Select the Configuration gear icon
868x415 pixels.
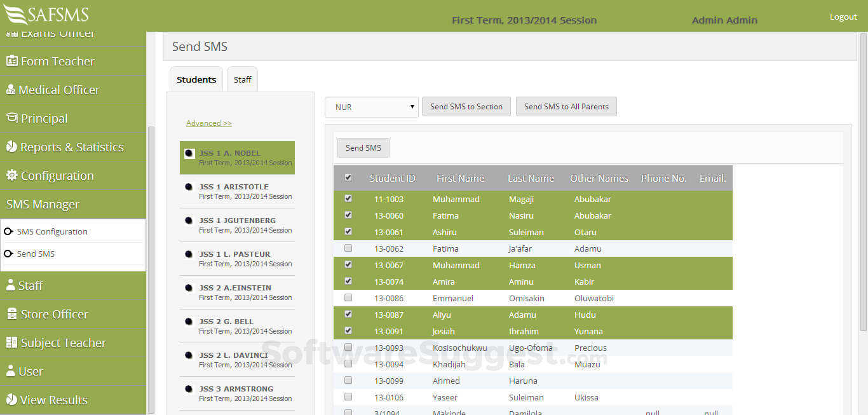(x=12, y=175)
